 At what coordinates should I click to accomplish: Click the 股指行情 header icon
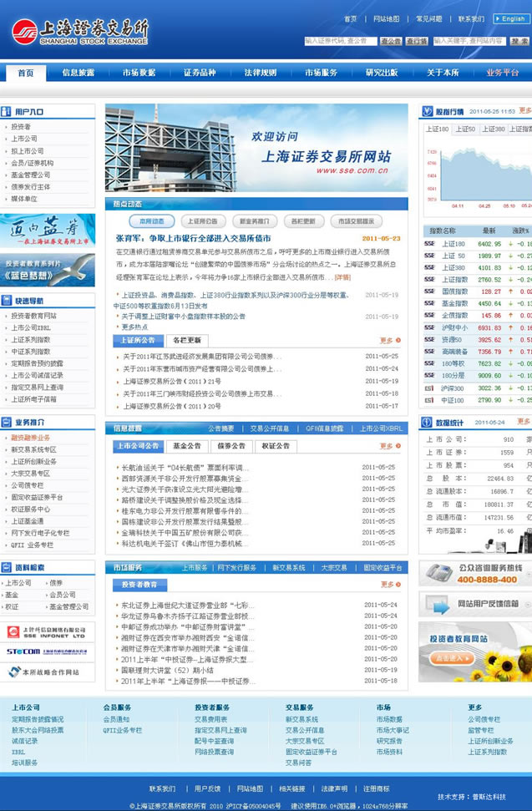tap(428, 111)
